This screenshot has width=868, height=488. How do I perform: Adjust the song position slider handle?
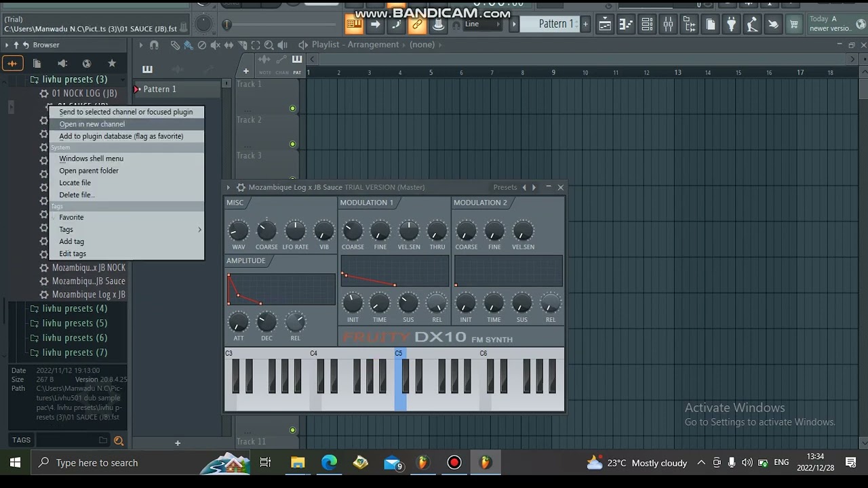pos(227,25)
